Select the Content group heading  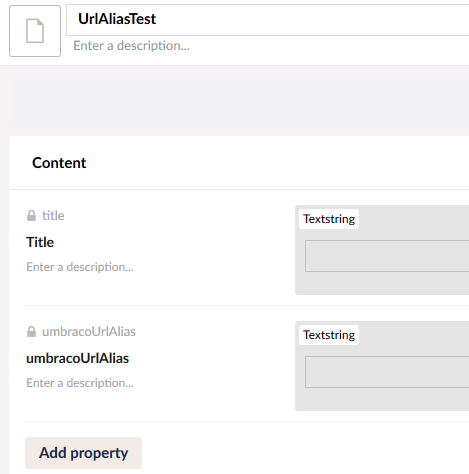(59, 163)
